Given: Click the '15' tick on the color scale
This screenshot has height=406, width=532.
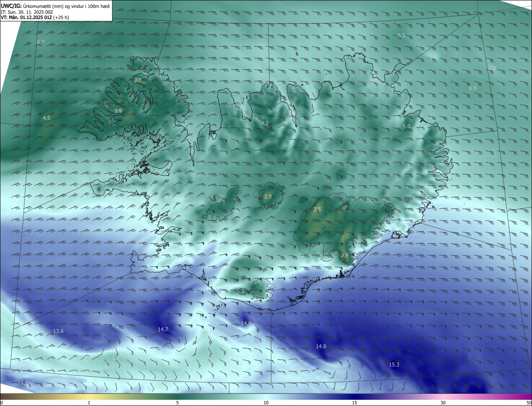Looking at the screenshot, I should pyautogui.click(x=355, y=403).
